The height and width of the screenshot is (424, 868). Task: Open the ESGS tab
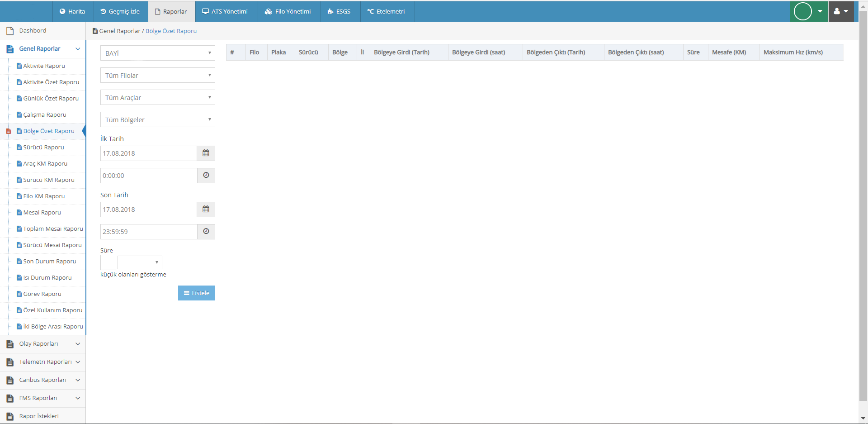pyautogui.click(x=340, y=11)
